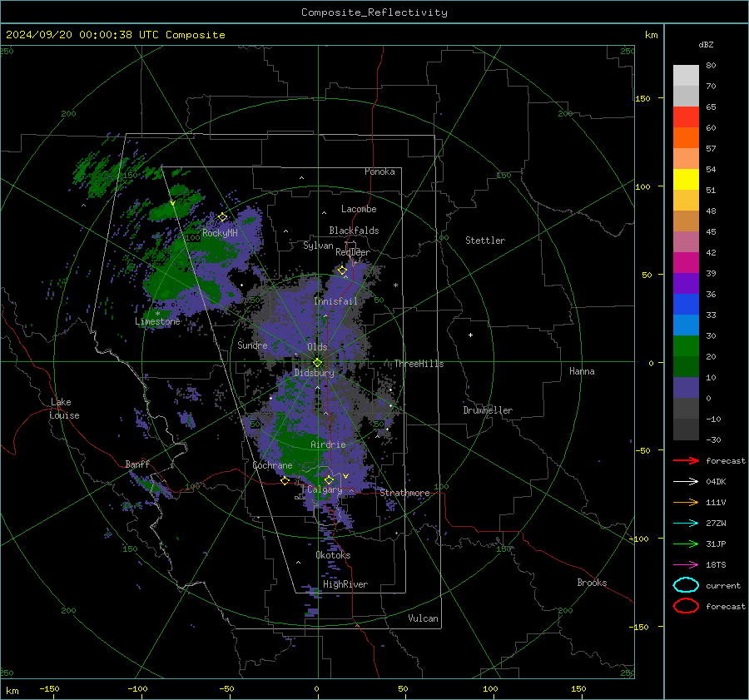749x700 pixels.
Task: Click the dBZ legend heading
Action: 706,44
